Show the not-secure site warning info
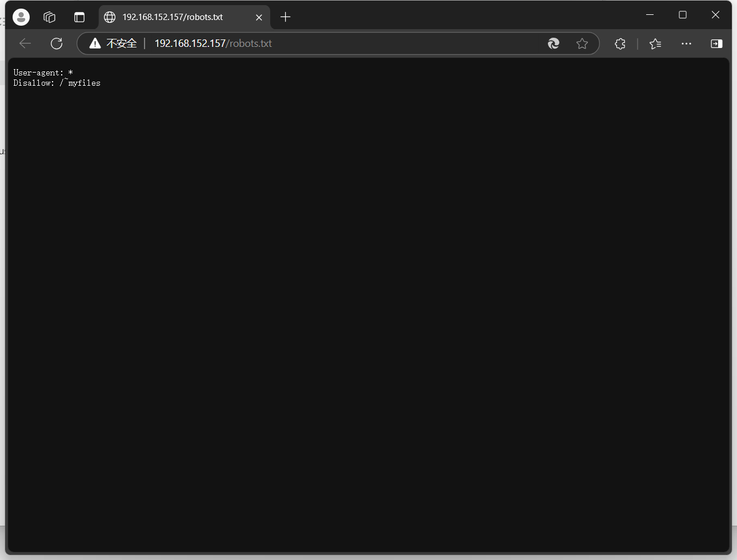Screen dimensions: 737x560 (113, 43)
